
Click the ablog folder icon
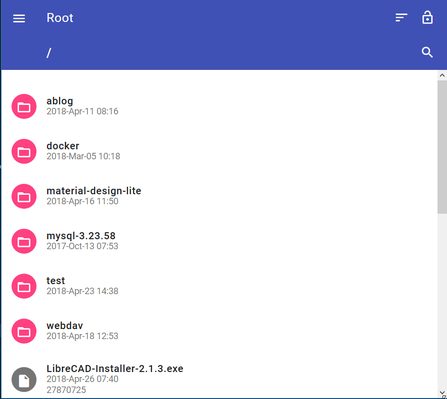pos(24,106)
